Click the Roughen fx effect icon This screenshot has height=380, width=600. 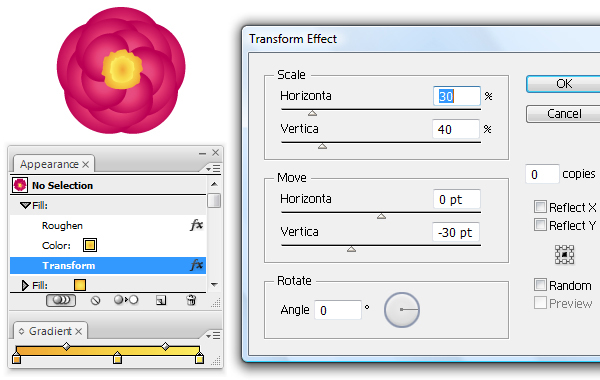(x=197, y=225)
